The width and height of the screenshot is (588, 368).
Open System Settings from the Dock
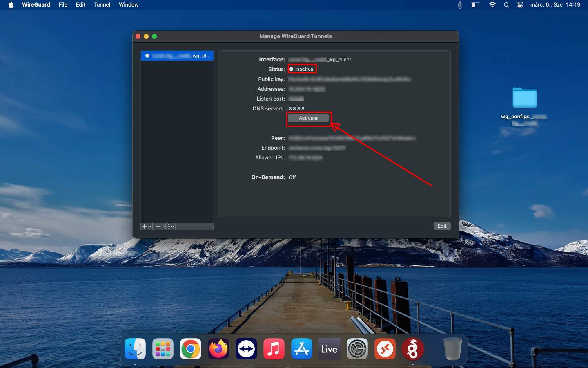(357, 349)
